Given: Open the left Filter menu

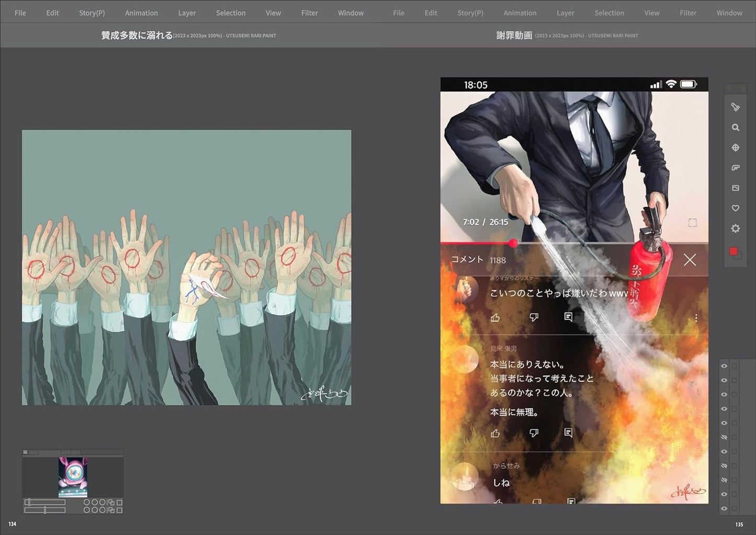Looking at the screenshot, I should click(309, 13).
